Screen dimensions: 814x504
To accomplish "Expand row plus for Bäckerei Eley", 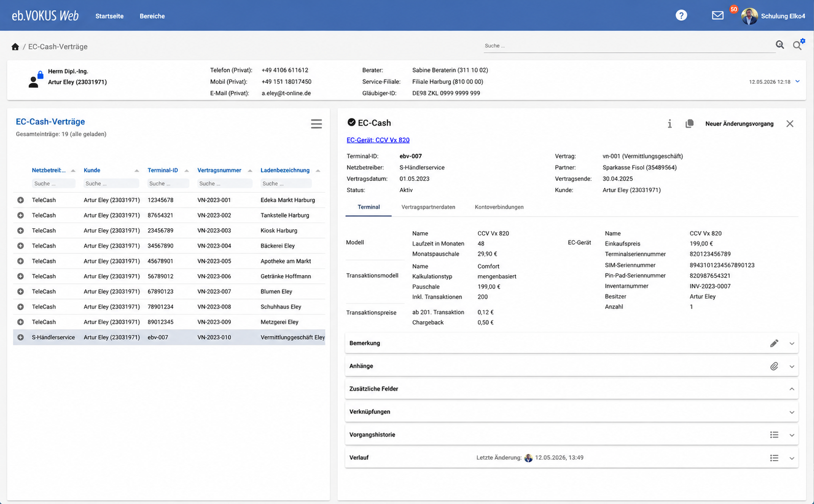I will pyautogui.click(x=20, y=246).
